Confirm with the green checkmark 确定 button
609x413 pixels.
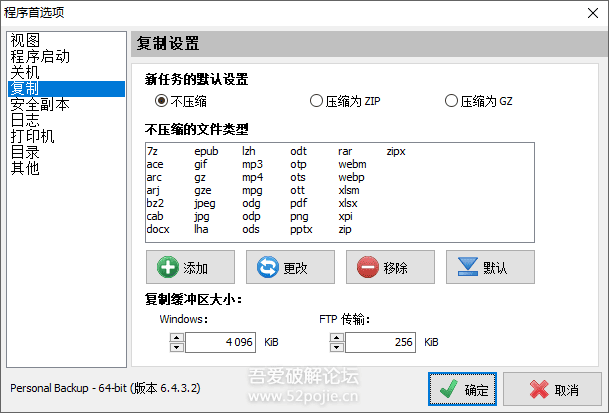[x=462, y=389]
